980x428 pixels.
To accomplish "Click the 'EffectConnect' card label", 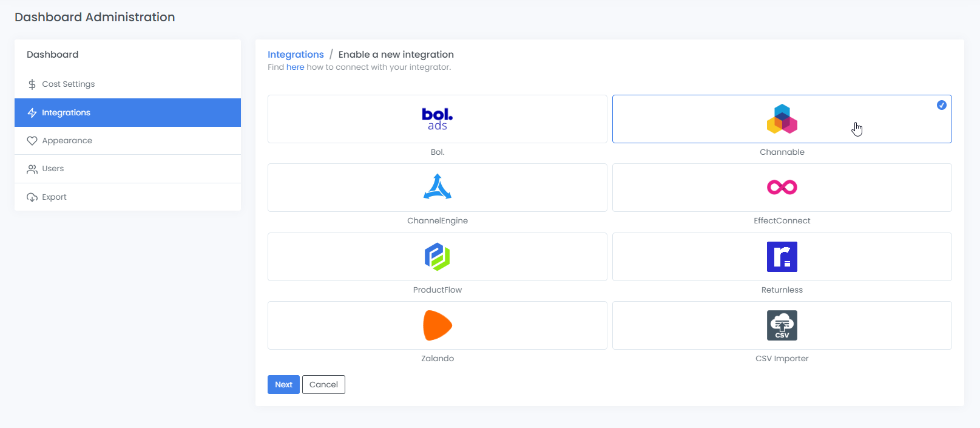I will point(782,221).
